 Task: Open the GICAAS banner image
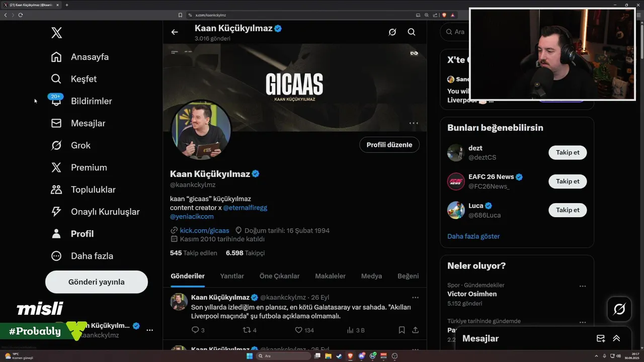click(295, 87)
